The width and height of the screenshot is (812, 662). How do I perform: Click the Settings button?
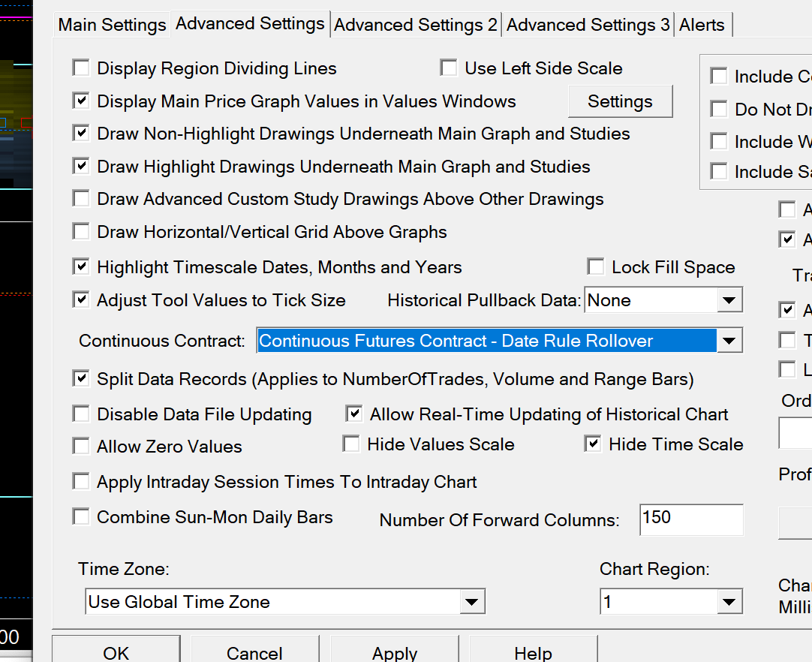click(620, 101)
